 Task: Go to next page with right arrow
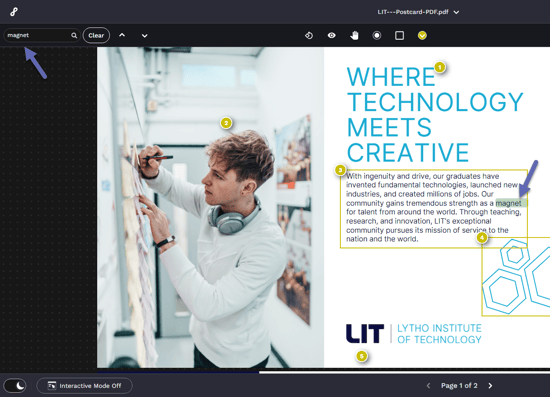[490, 386]
